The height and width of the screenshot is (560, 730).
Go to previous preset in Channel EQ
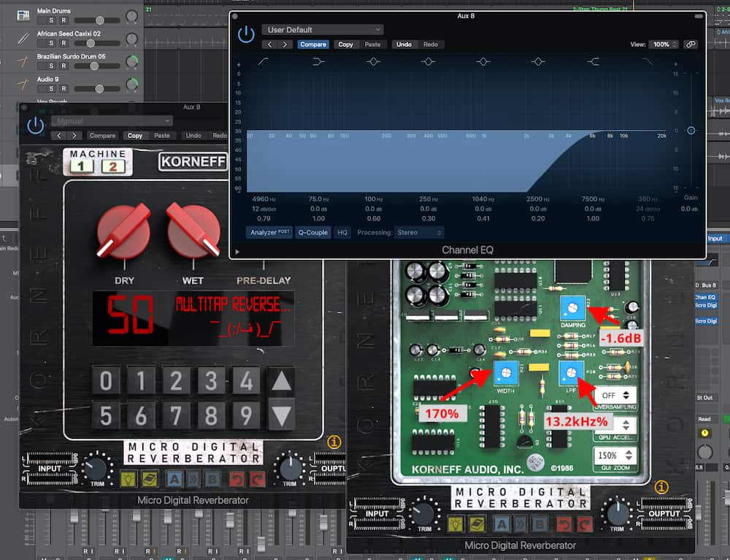(269, 45)
